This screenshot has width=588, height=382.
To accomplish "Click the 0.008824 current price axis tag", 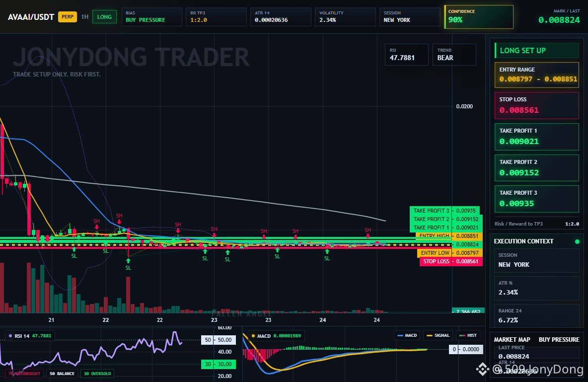I will pos(467,244).
